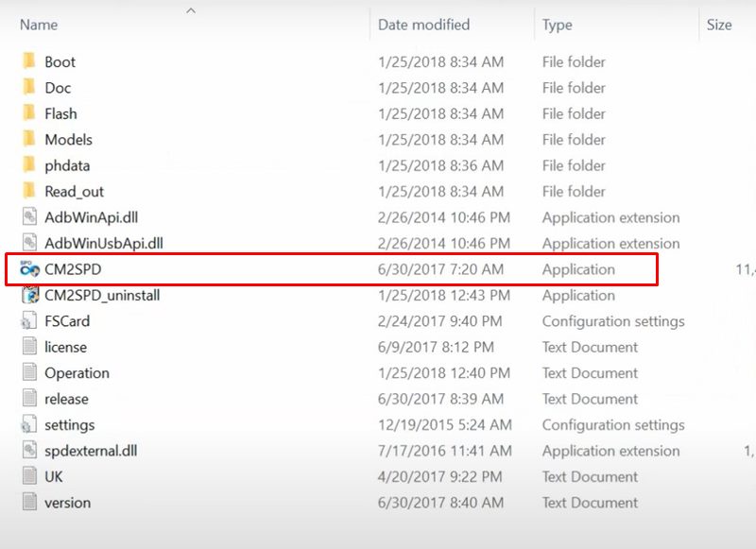Click the settings configuration file icon
The height and width of the screenshot is (549, 756).
[x=28, y=425]
